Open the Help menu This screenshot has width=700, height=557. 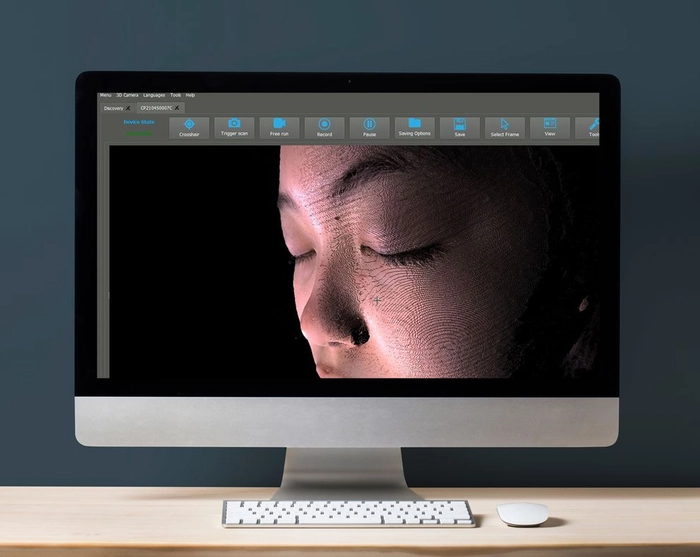pyautogui.click(x=190, y=95)
